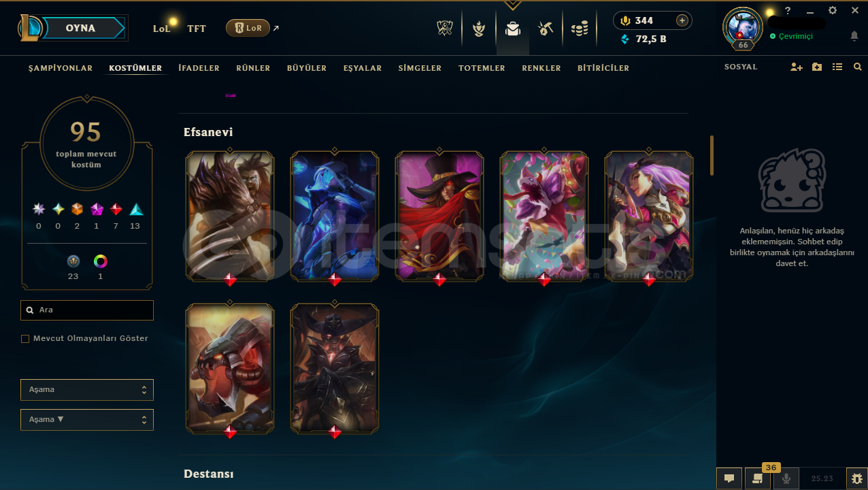Open the Clash trophy icon
Viewport: 868px width, 490px height.
(x=445, y=29)
